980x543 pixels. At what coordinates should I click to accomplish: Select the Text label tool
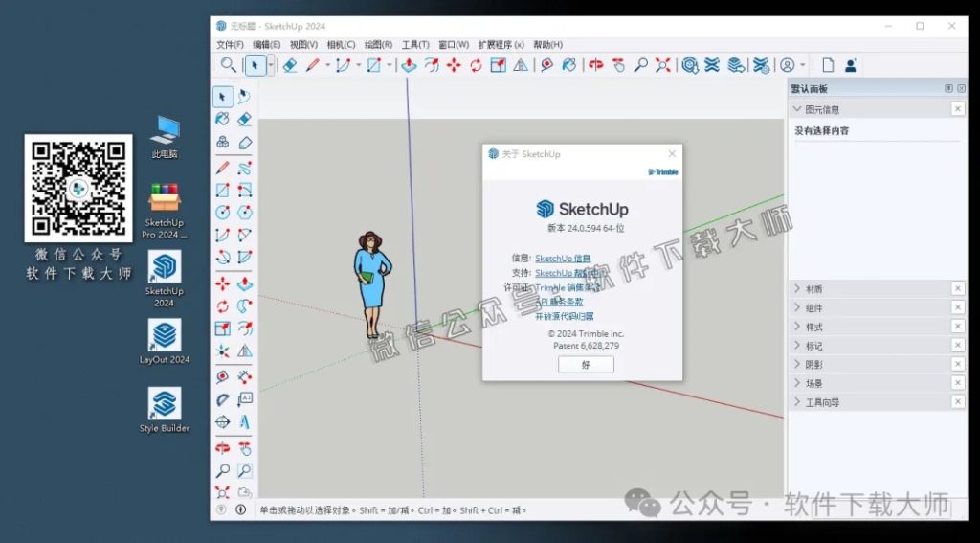coord(244,399)
